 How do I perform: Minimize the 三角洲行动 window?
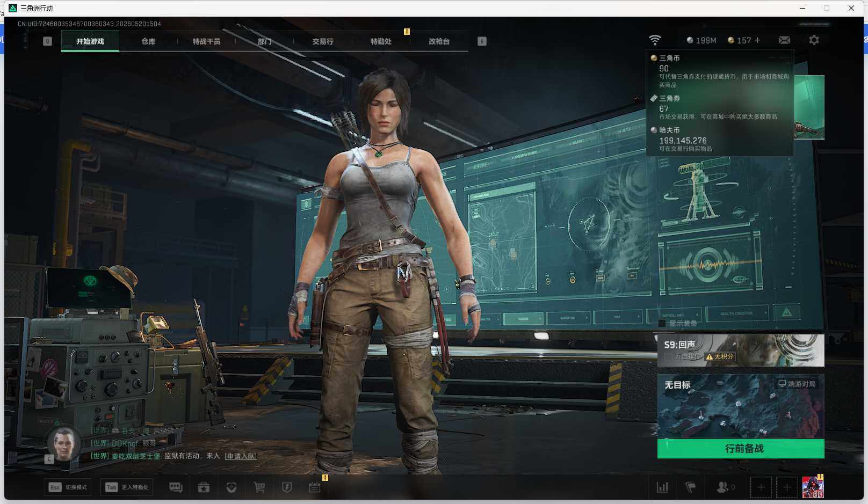[802, 8]
